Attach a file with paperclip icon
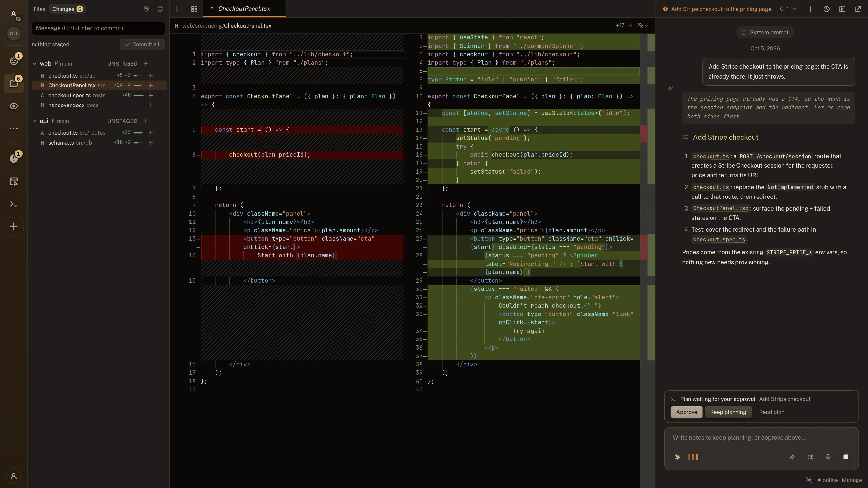Image resolution: width=868 pixels, height=488 pixels. pos(792,457)
